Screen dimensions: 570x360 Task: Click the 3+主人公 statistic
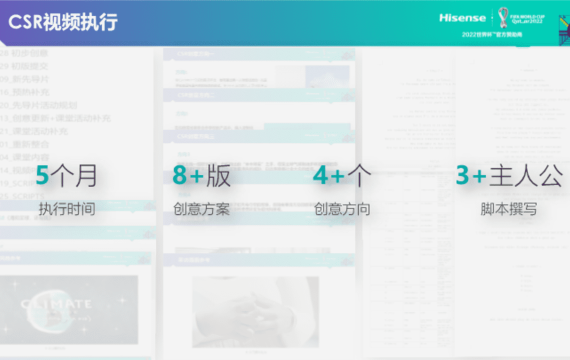509,176
